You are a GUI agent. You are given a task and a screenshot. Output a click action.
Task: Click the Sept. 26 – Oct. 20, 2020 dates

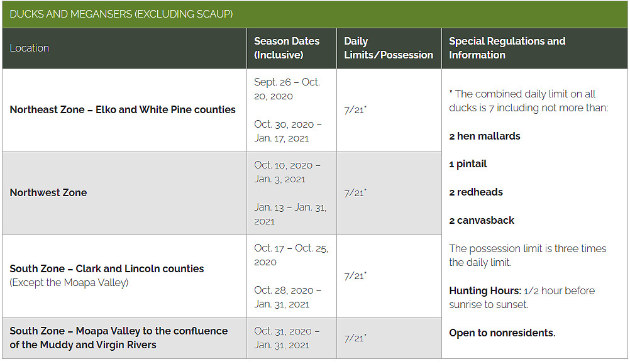tap(287, 89)
